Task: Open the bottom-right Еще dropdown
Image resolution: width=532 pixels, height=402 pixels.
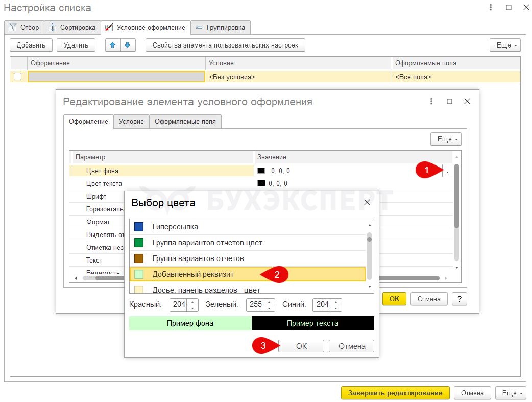Action: [512, 393]
